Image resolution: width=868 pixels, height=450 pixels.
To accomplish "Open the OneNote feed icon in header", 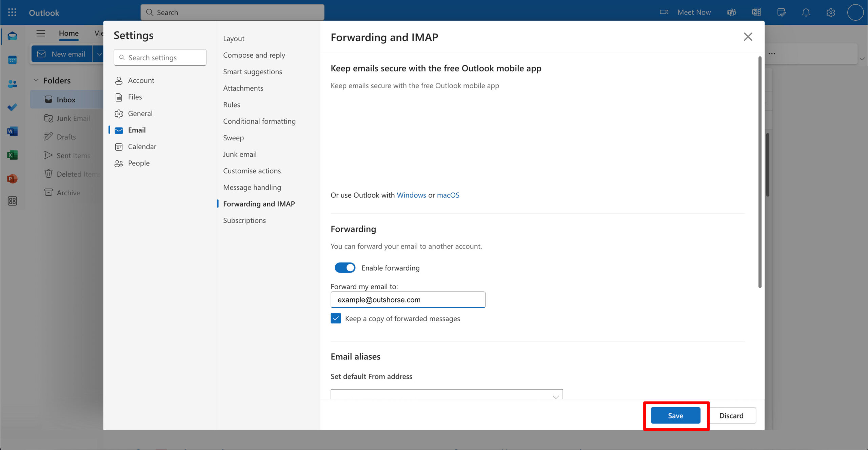I will pos(756,13).
